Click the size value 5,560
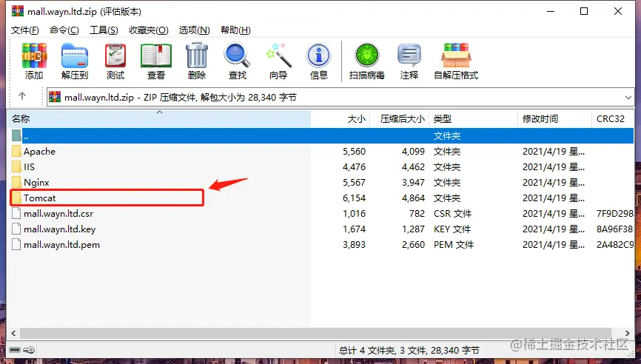Screen dimensions: 641x364 point(354,152)
